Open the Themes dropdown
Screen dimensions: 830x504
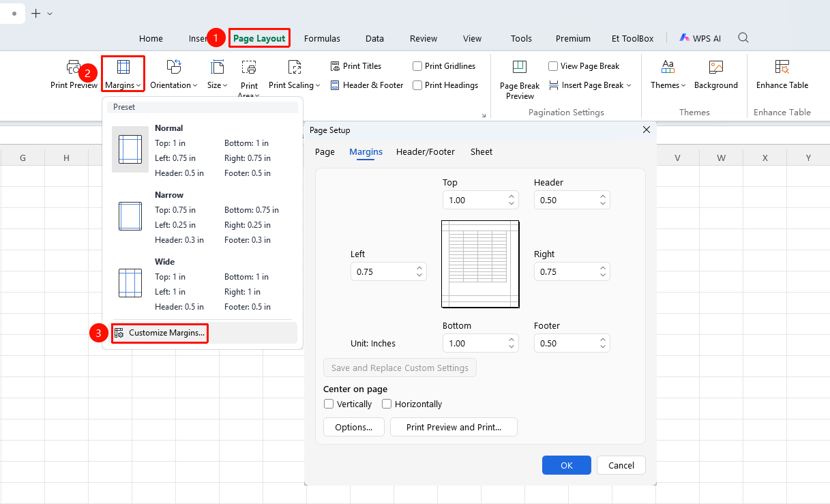(x=668, y=74)
